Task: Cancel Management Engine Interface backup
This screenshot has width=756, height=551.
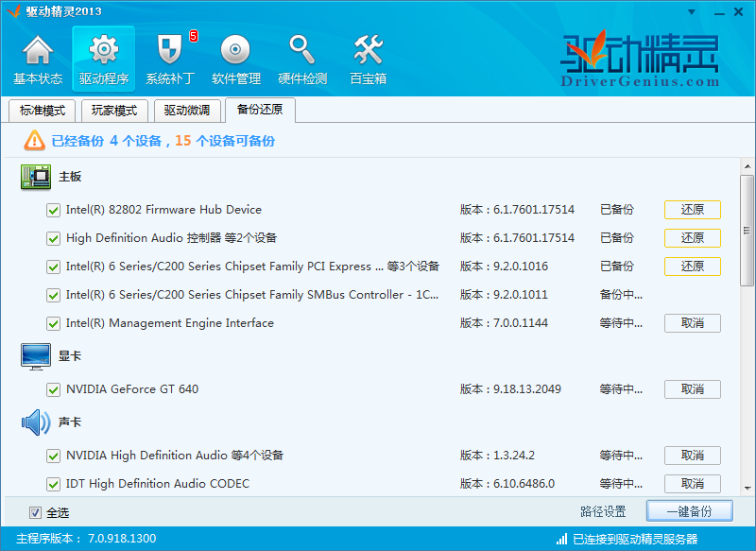Action: click(693, 323)
